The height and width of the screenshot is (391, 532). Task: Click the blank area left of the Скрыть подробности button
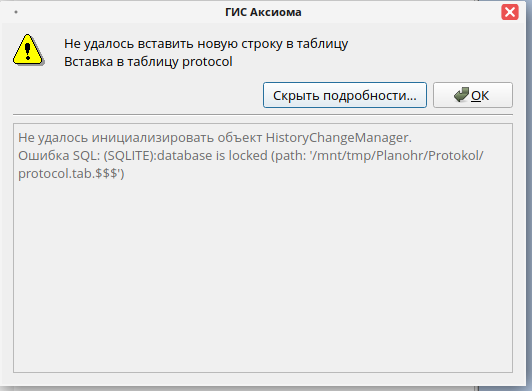[136, 95]
